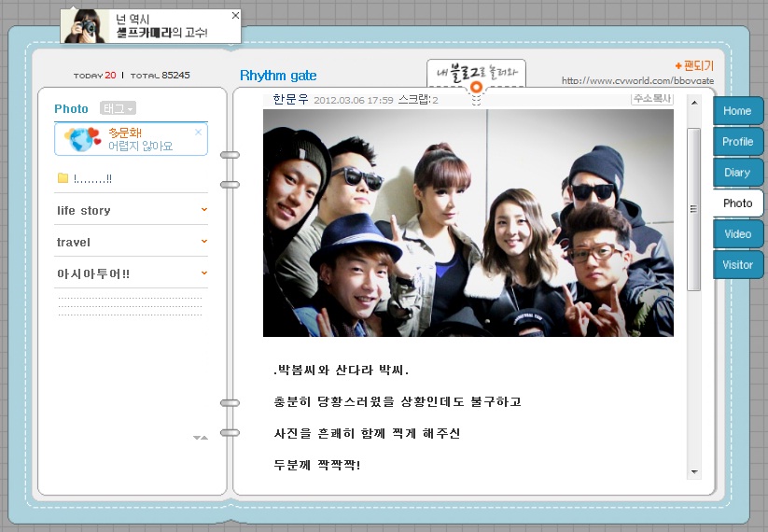The width and height of the screenshot is (768, 532).
Task: Click the orange pull-down ring under the blog banner
Action: (x=476, y=87)
